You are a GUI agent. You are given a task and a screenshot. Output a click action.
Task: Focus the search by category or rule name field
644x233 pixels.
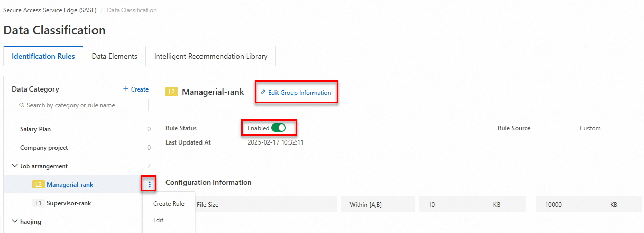pos(80,105)
